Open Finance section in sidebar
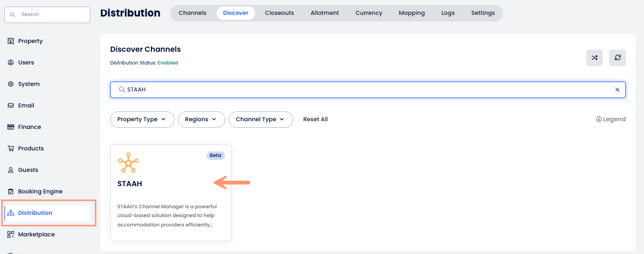644x254 pixels. tap(29, 127)
